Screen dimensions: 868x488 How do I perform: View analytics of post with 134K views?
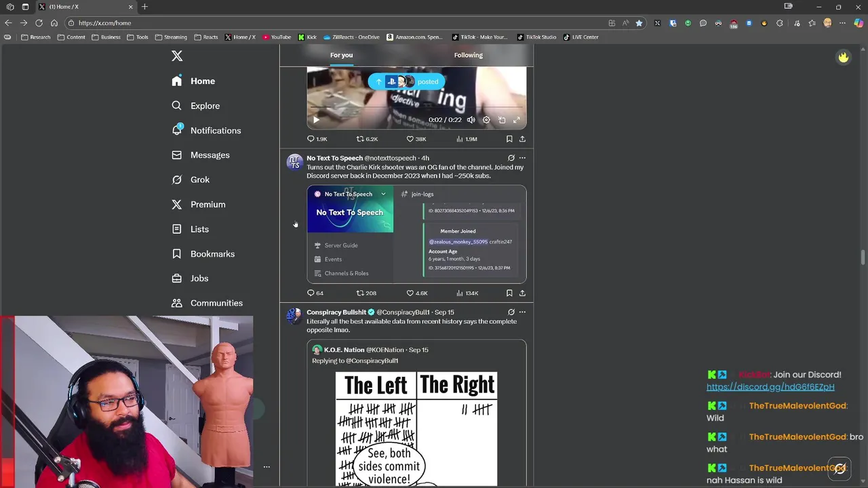[x=467, y=293]
